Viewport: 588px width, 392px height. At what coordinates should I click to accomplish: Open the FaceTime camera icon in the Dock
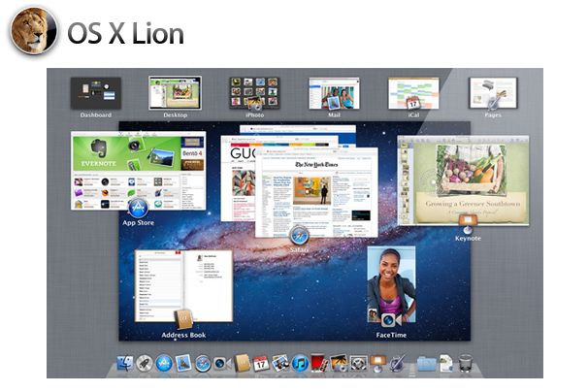222,363
